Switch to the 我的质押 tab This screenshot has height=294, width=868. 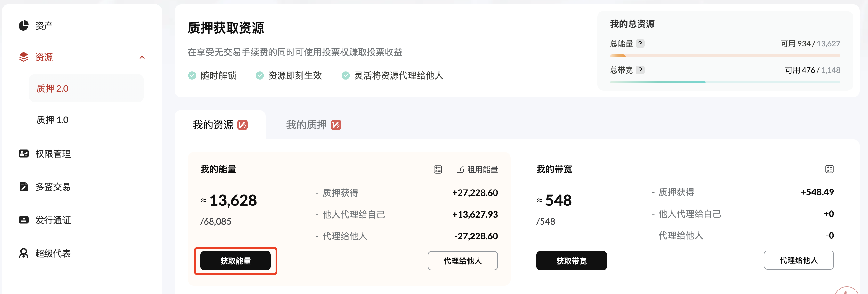(313, 125)
